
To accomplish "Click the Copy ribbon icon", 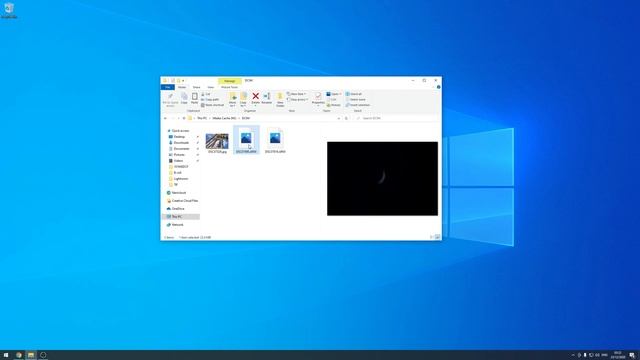I will tap(184, 98).
